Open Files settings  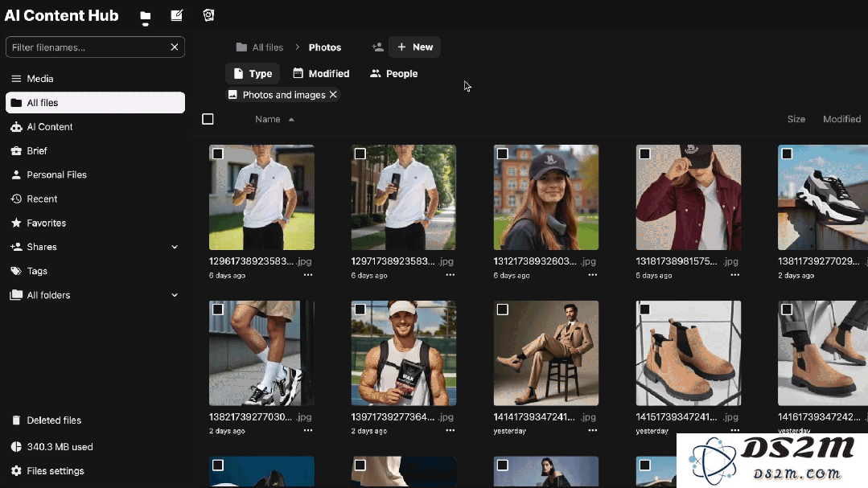click(x=95, y=471)
